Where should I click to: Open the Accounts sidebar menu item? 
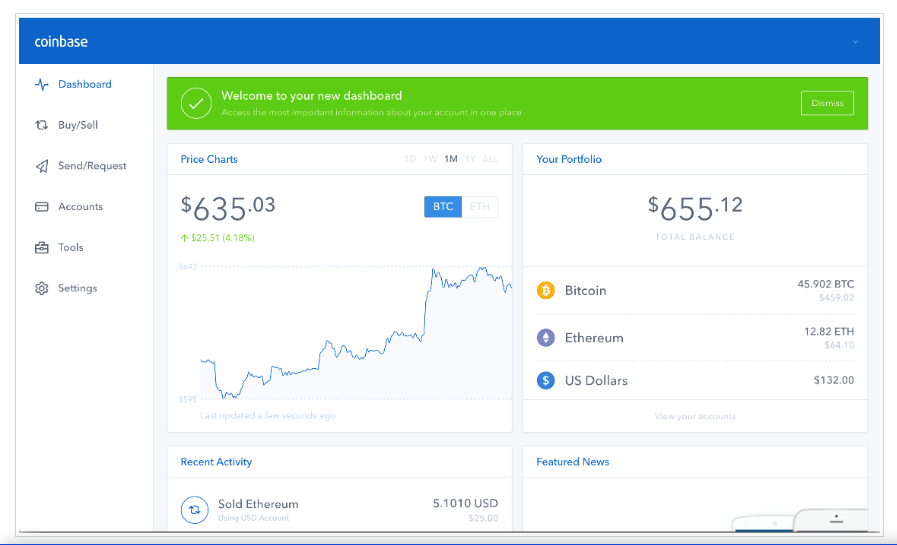(80, 207)
